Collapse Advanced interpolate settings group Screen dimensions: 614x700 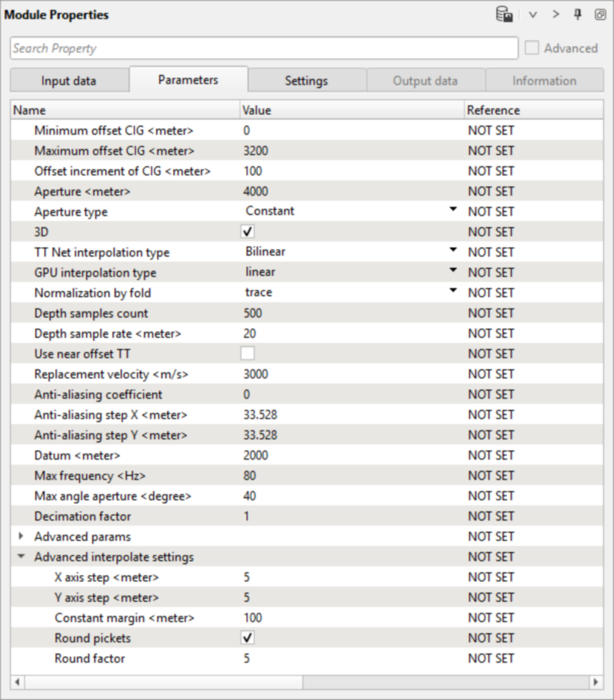pos(21,556)
